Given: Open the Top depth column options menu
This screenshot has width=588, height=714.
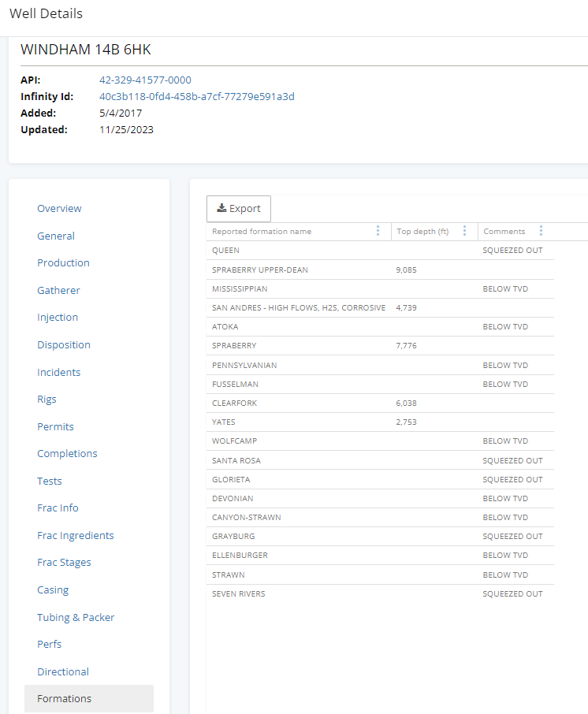Looking at the screenshot, I should (464, 231).
